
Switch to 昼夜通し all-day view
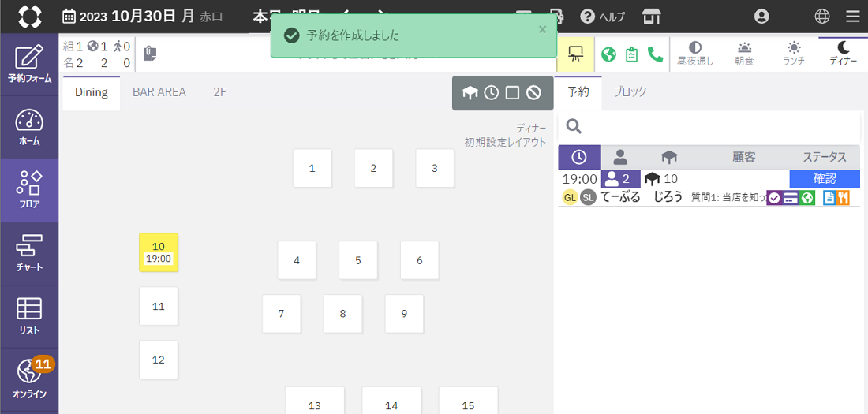695,54
